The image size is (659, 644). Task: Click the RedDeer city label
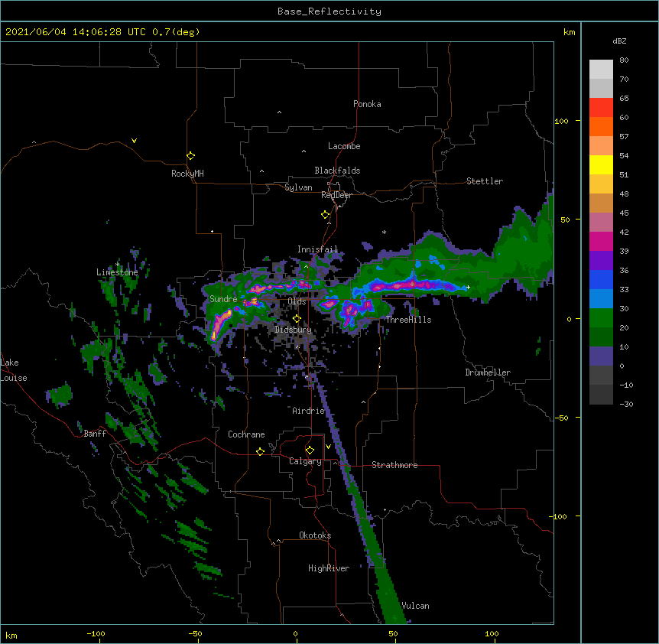tap(336, 195)
